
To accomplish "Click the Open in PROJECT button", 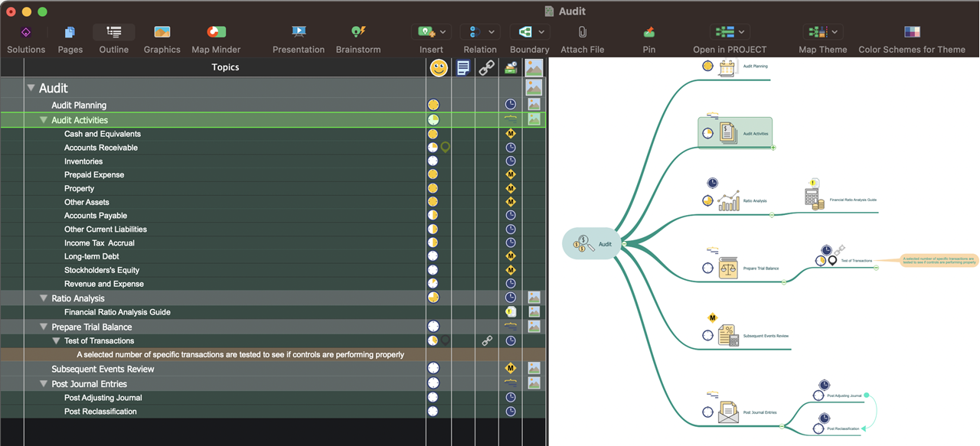I will [x=724, y=31].
